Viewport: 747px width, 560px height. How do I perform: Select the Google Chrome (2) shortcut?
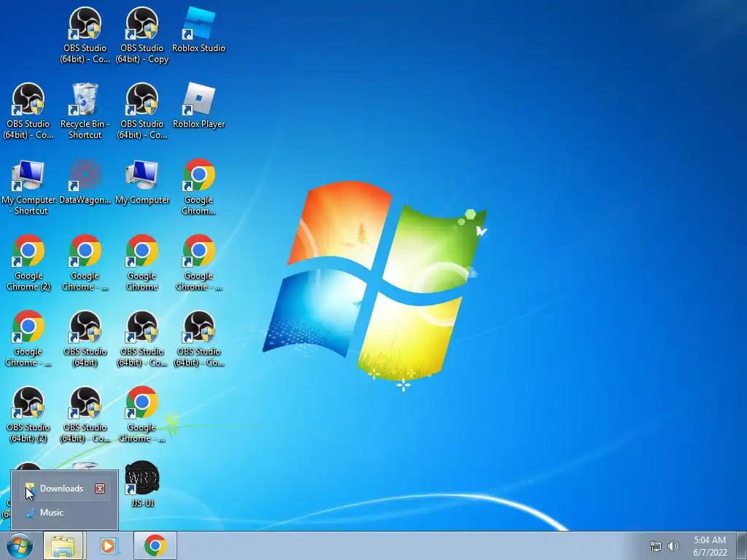point(28,262)
